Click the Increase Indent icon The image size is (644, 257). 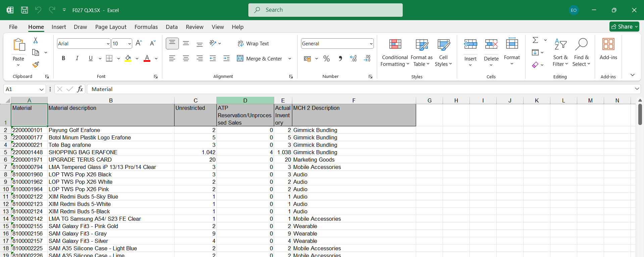click(x=227, y=58)
